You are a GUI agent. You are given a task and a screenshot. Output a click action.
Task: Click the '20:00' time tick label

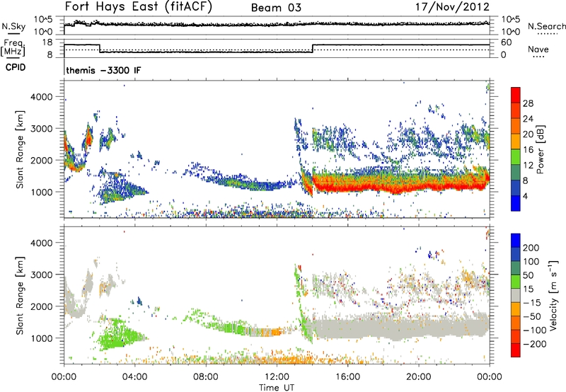pos(418,377)
